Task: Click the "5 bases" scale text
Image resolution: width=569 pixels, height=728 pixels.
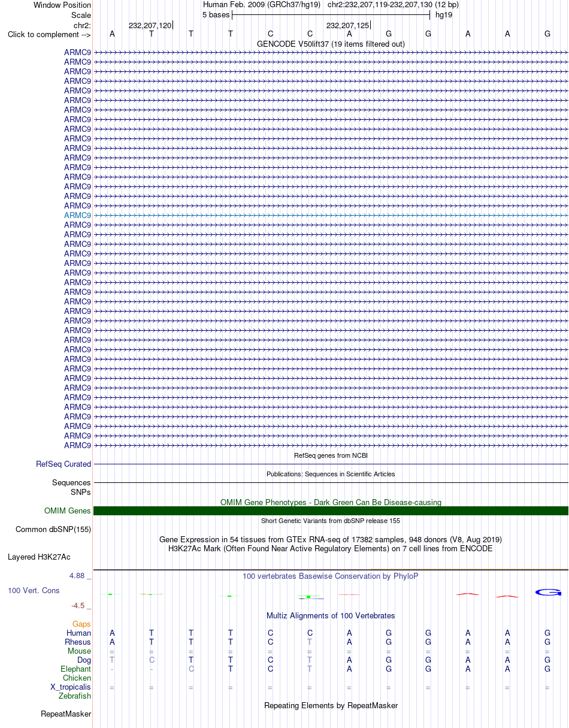Action: [x=216, y=14]
